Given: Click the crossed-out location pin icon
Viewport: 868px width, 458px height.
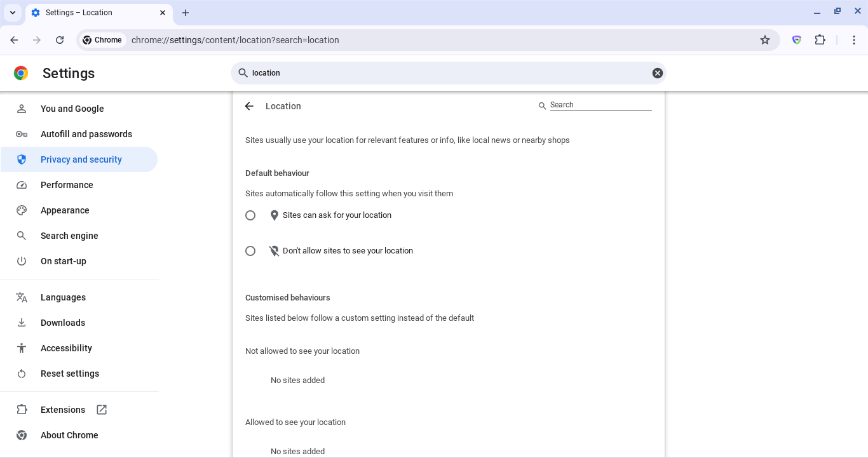Looking at the screenshot, I should coord(275,251).
